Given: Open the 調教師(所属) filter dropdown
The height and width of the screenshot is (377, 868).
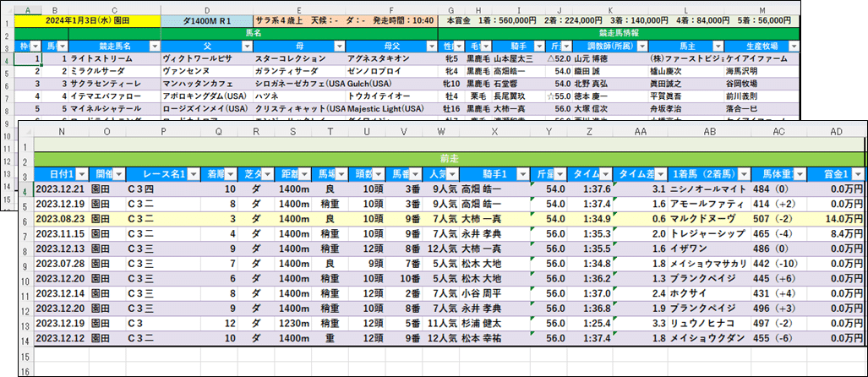Looking at the screenshot, I should (643, 46).
